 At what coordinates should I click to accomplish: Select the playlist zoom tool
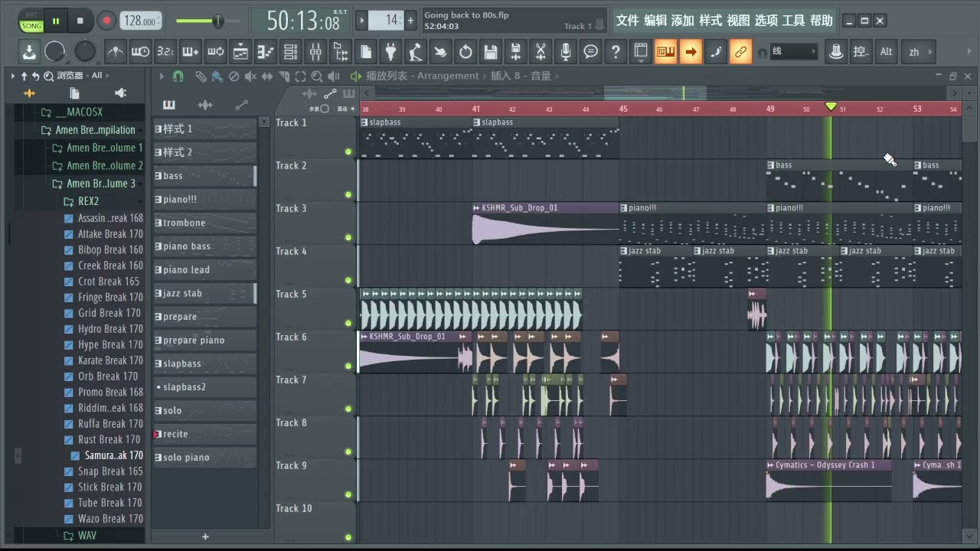[x=317, y=77]
